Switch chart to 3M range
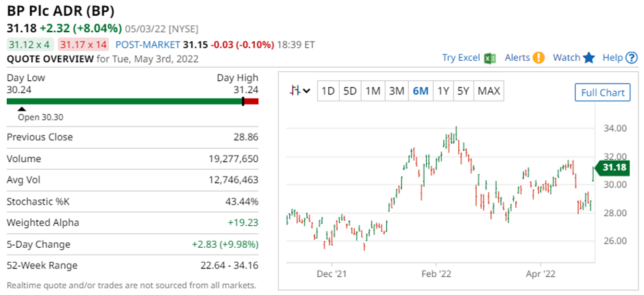The width and height of the screenshot is (644, 295). [396, 91]
